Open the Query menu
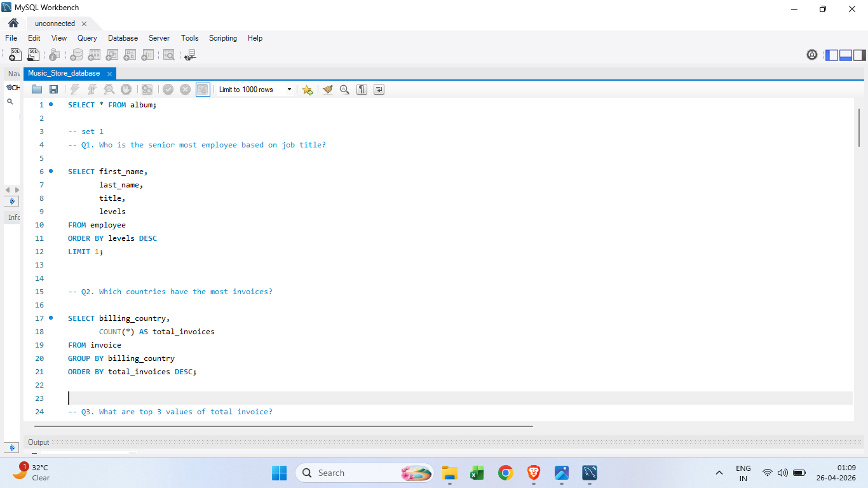The height and width of the screenshot is (488, 868). [x=87, y=38]
